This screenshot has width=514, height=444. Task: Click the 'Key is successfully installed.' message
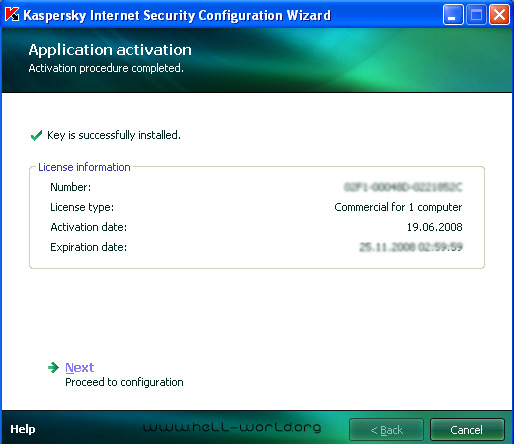[x=114, y=135]
